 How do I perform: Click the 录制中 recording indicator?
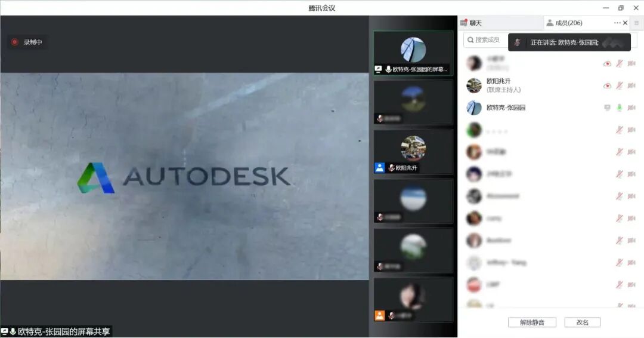pos(27,42)
